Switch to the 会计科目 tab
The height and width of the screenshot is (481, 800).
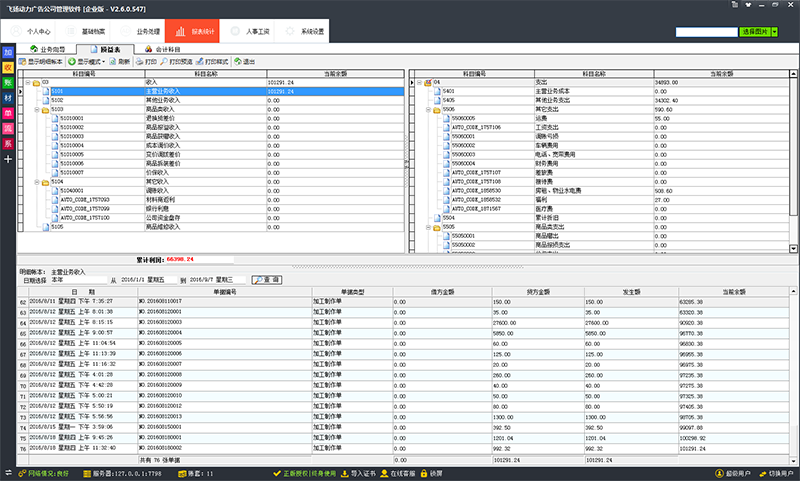[x=166, y=47]
